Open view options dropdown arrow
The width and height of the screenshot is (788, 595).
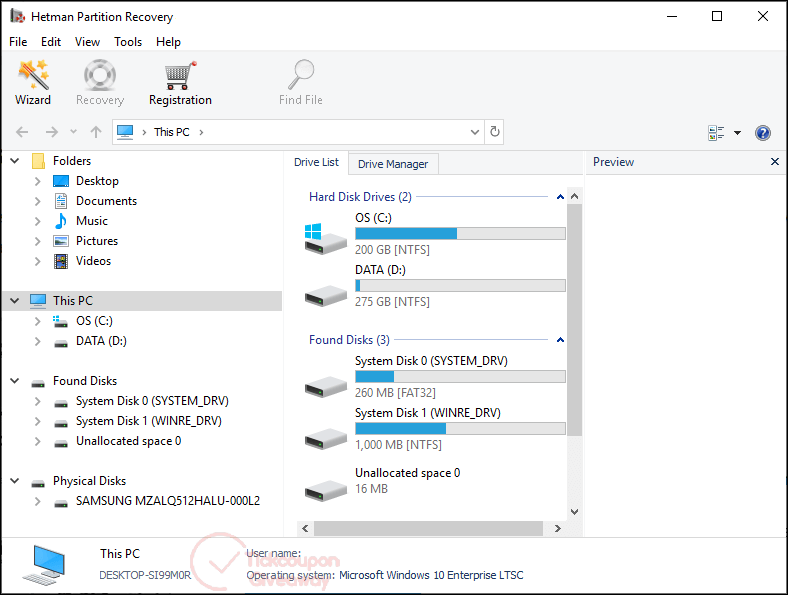click(x=737, y=133)
